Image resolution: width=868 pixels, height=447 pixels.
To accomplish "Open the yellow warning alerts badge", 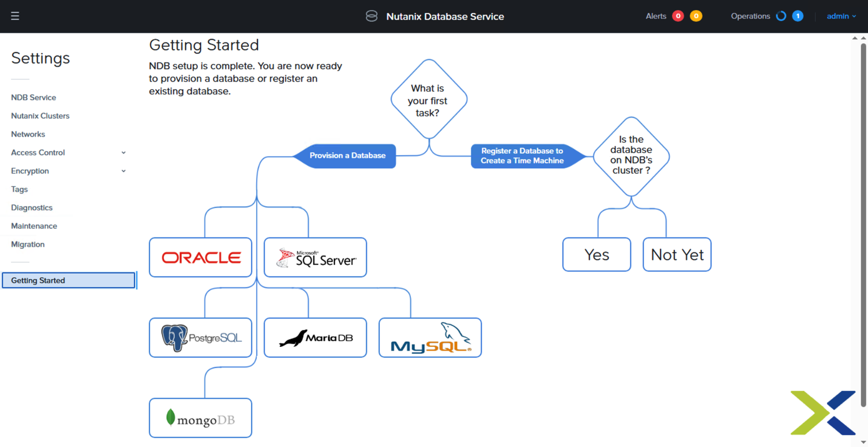I will tap(696, 16).
